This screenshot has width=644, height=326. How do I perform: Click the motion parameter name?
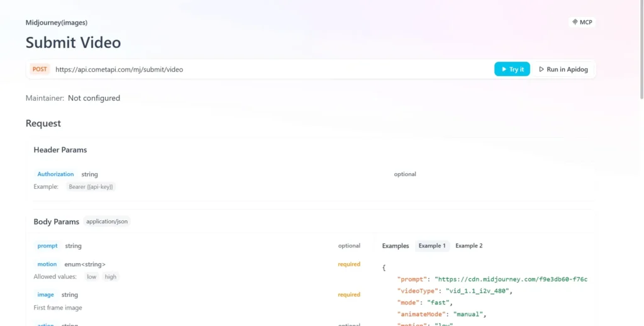pos(47,264)
